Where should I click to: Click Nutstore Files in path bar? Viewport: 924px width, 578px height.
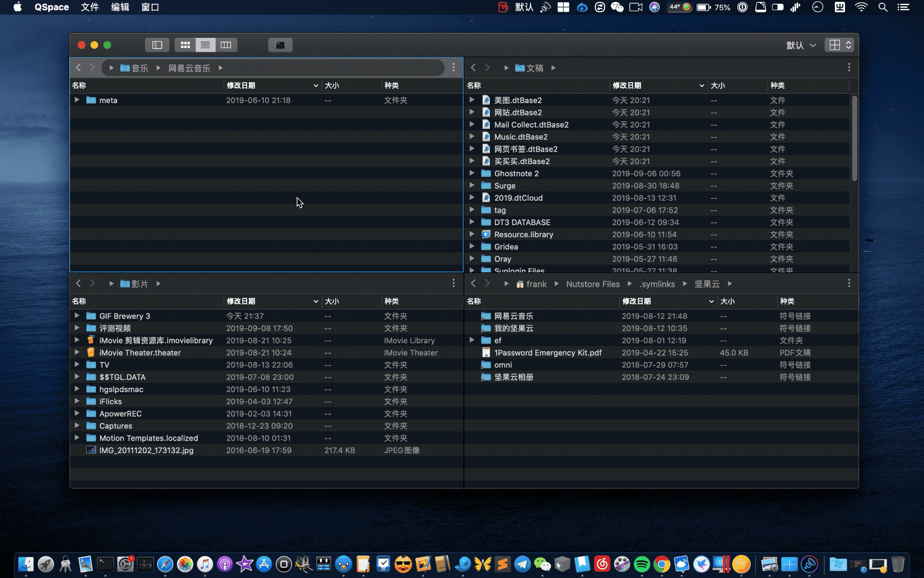point(593,284)
